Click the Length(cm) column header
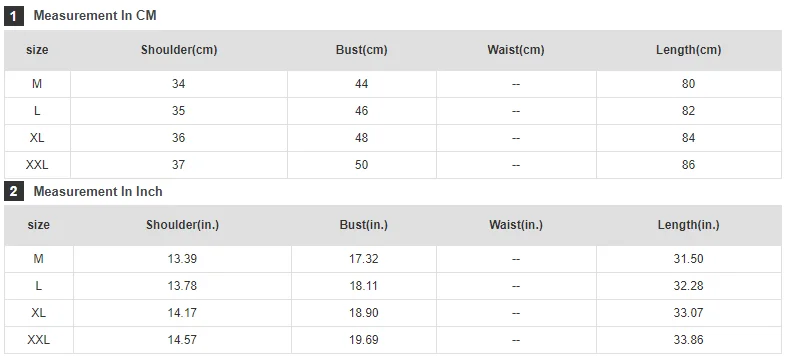787x362 pixels. pyautogui.click(x=689, y=50)
